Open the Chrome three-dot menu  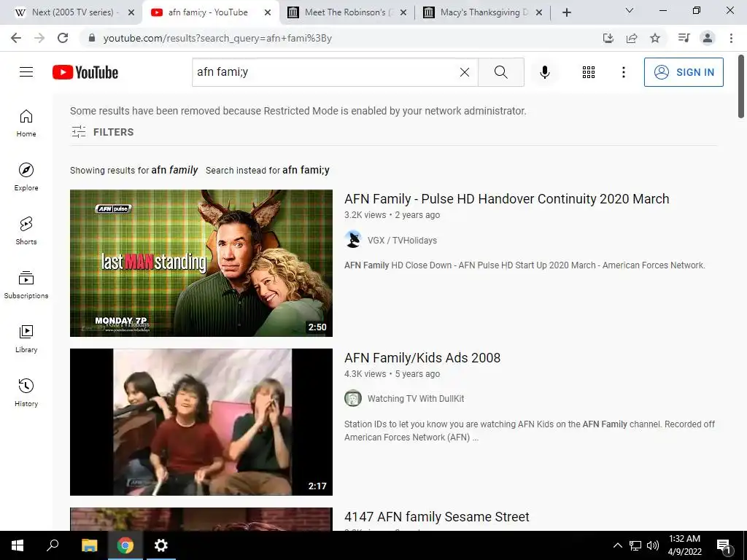click(x=731, y=38)
